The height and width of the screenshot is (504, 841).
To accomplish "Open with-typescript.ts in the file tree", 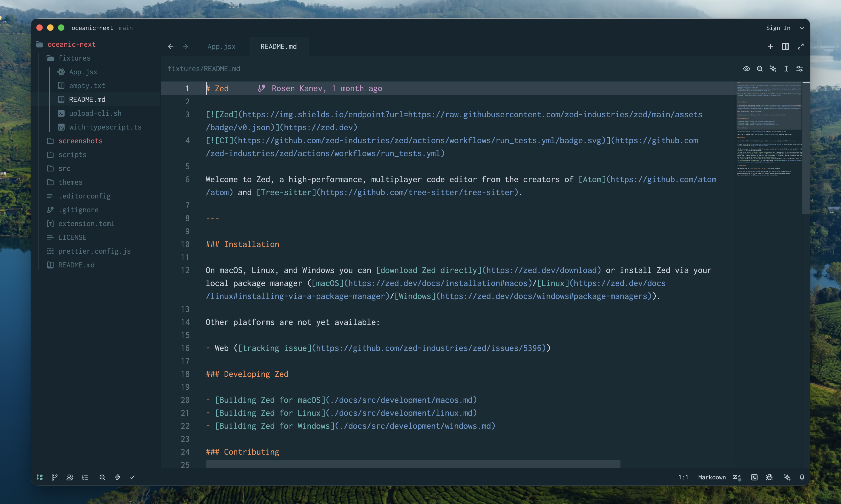I will (x=105, y=127).
